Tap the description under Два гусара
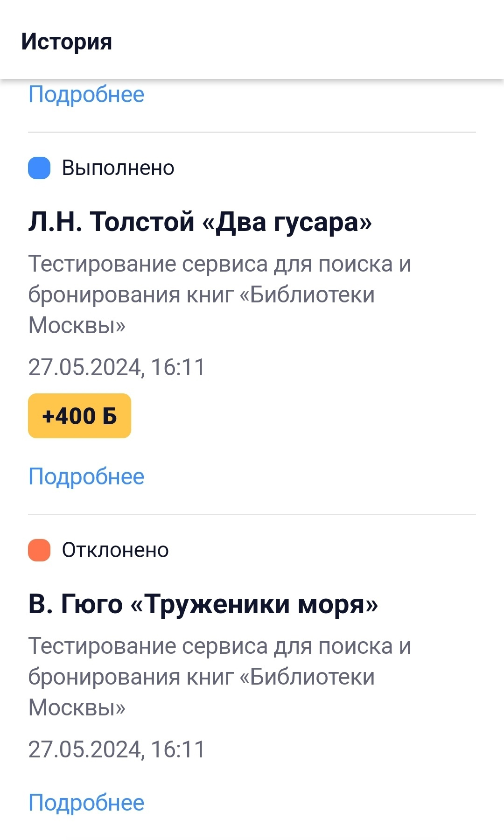 click(219, 294)
